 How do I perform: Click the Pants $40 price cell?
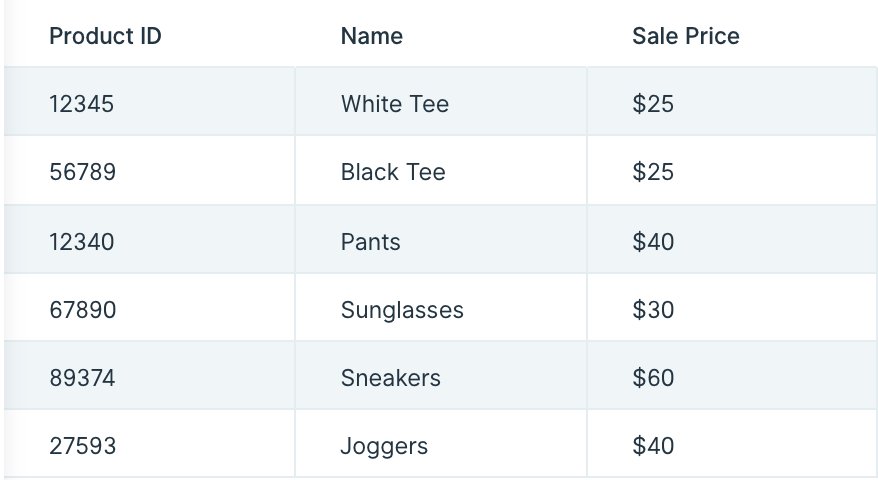(732, 239)
